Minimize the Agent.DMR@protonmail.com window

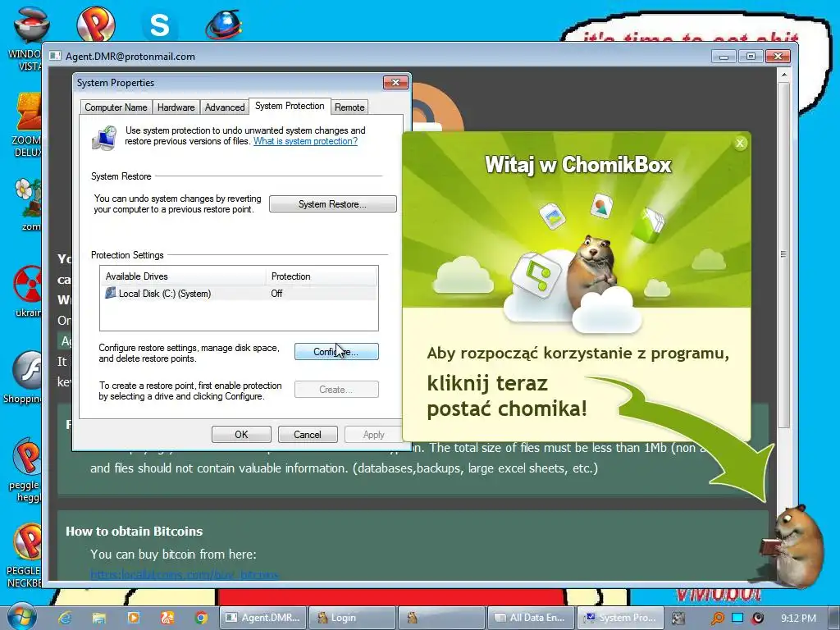[724, 57]
